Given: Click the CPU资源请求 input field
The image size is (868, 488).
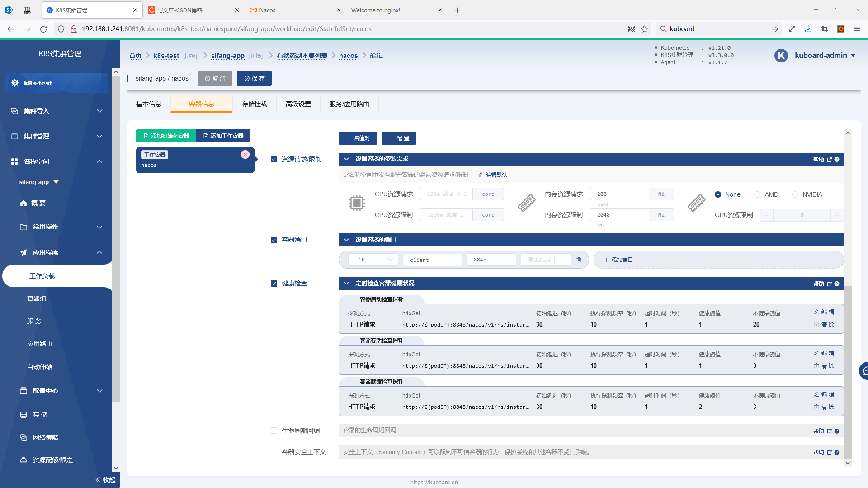Looking at the screenshot, I should pyautogui.click(x=446, y=194).
